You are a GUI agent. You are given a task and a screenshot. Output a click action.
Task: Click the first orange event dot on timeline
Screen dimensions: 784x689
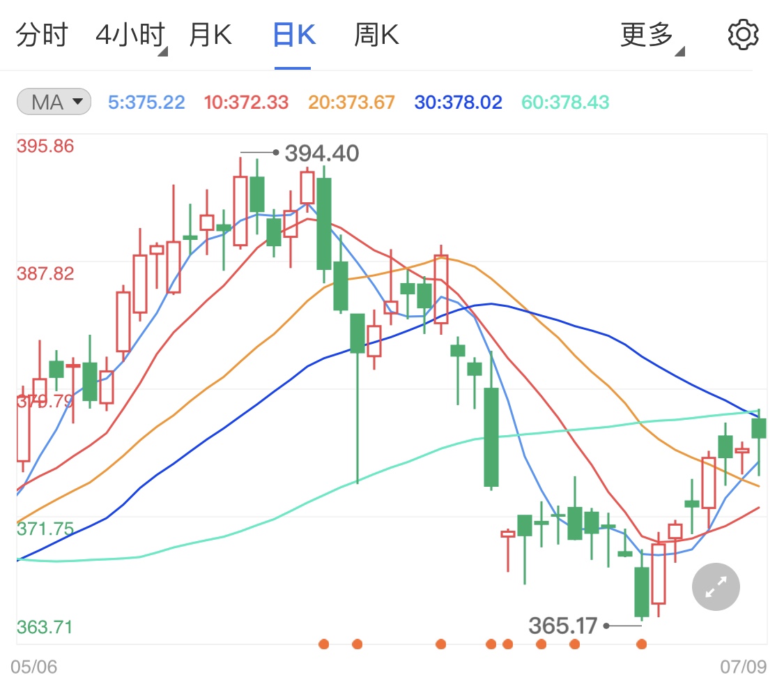pos(324,644)
